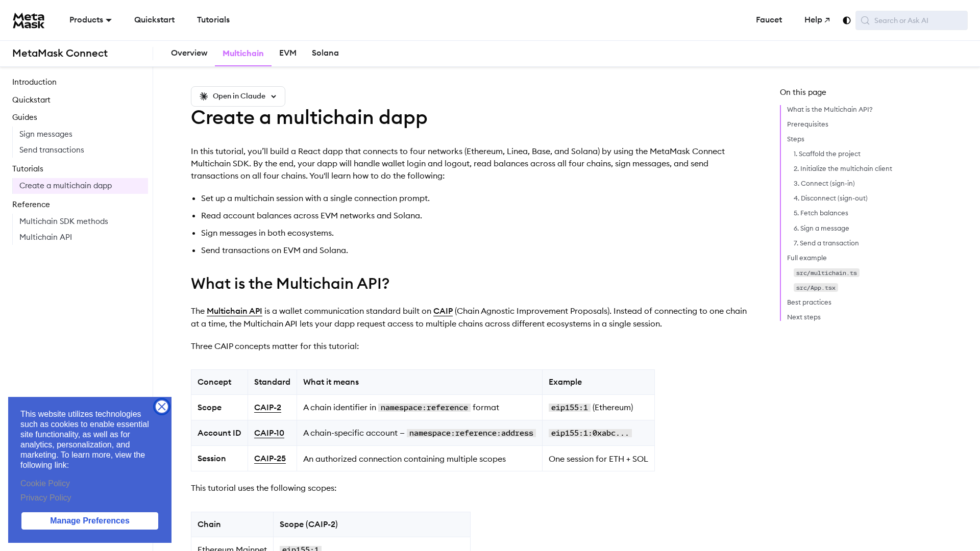Focus the Search or Ask AI field
Viewport: 980px width, 551px height.
912,20
